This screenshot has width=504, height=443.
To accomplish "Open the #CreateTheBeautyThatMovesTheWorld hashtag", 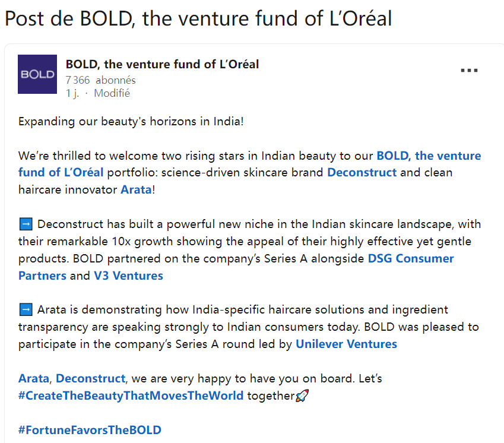I will coord(131,395).
